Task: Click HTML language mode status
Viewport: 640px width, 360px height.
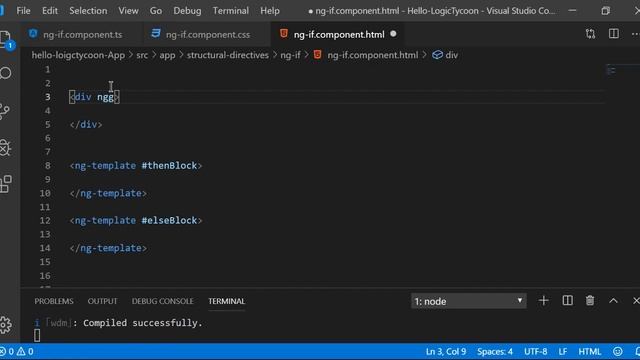Action: click(589, 351)
